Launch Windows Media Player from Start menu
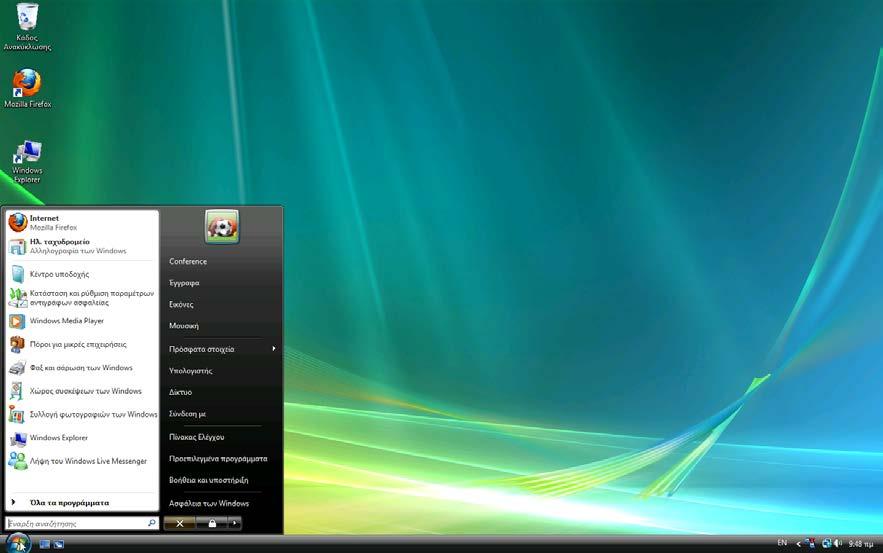This screenshot has height=553, width=883. tap(82, 321)
